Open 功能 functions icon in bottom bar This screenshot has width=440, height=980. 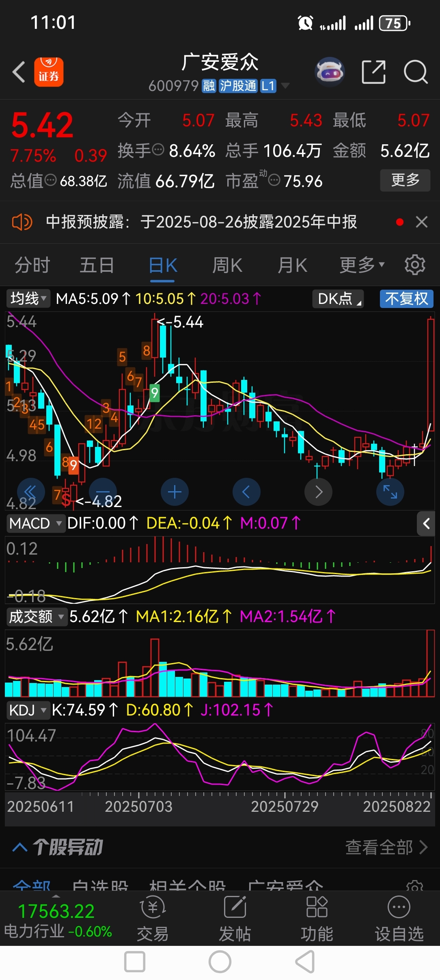[x=317, y=919]
